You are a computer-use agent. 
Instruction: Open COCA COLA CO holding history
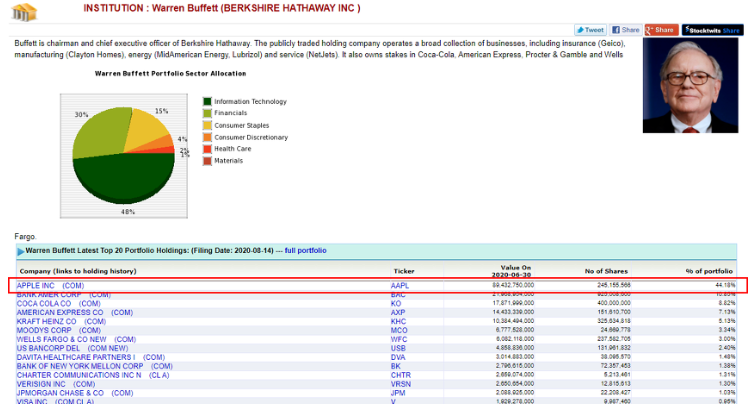click(x=59, y=303)
